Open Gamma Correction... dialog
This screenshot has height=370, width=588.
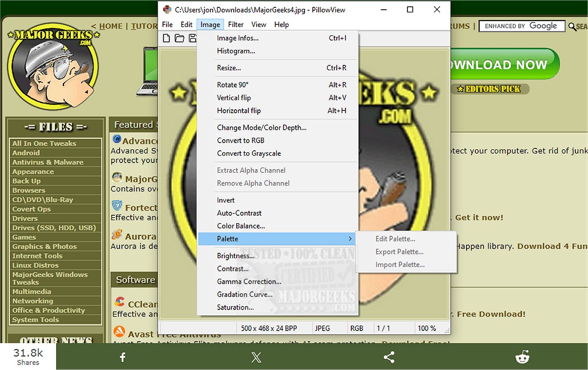pyautogui.click(x=278, y=281)
